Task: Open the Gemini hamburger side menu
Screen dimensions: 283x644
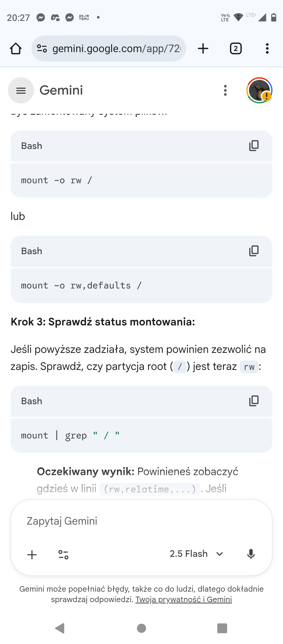Action: [x=21, y=90]
